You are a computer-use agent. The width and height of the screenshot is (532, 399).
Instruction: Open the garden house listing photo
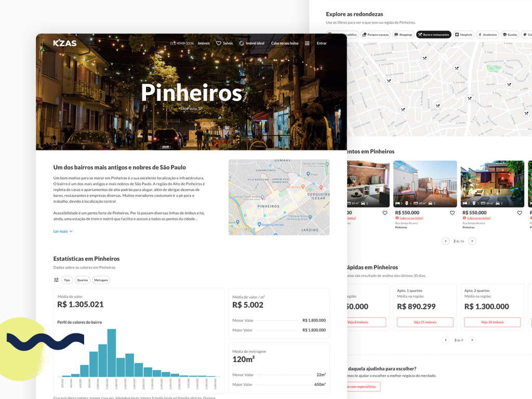coord(493,184)
